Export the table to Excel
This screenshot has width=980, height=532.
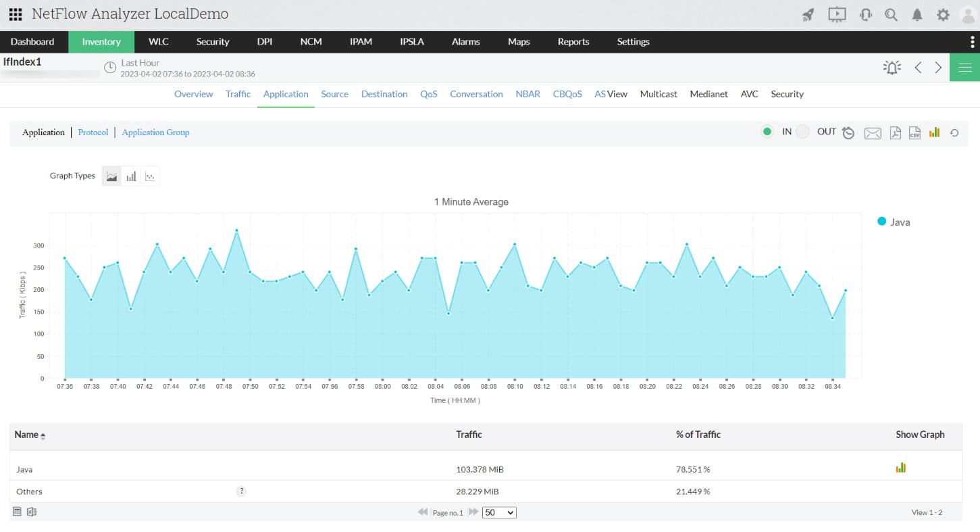pyautogui.click(x=31, y=512)
